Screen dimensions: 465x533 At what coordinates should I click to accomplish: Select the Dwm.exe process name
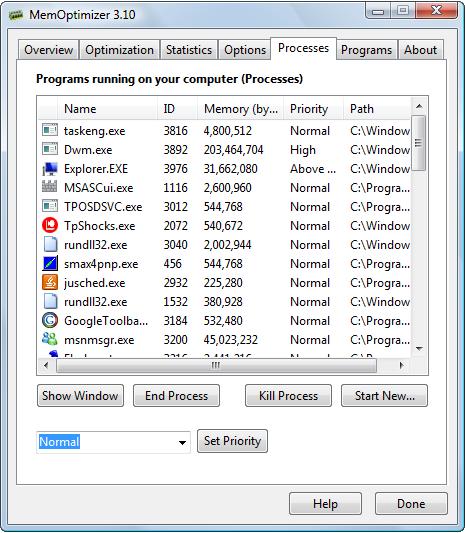[x=88, y=150]
